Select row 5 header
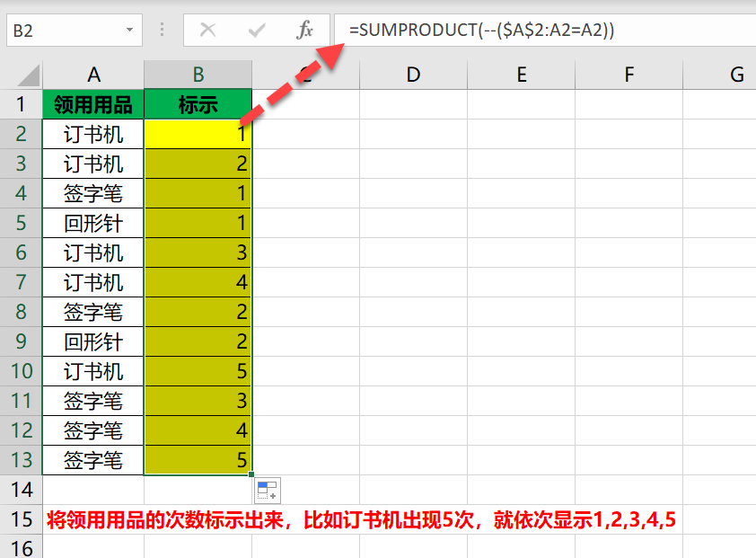This screenshot has height=558, width=756. 22,223
